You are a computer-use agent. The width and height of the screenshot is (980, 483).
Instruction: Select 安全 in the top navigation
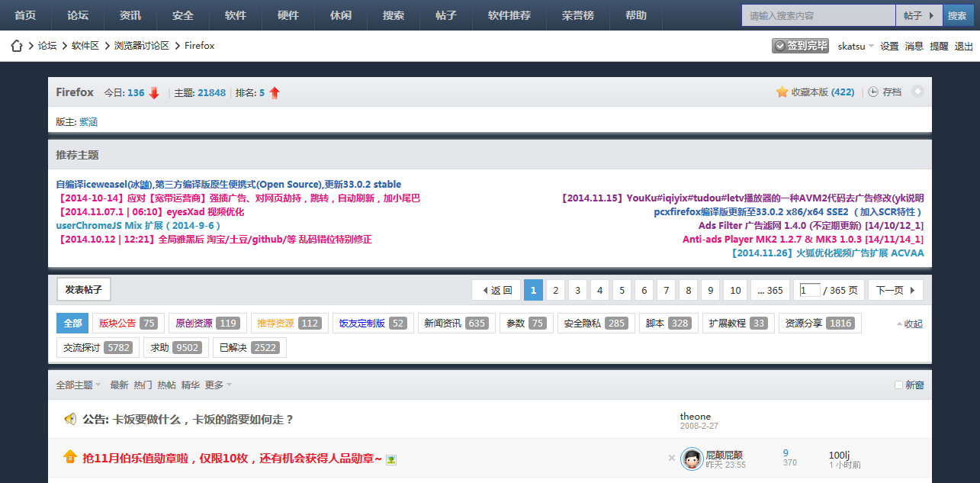pos(183,15)
